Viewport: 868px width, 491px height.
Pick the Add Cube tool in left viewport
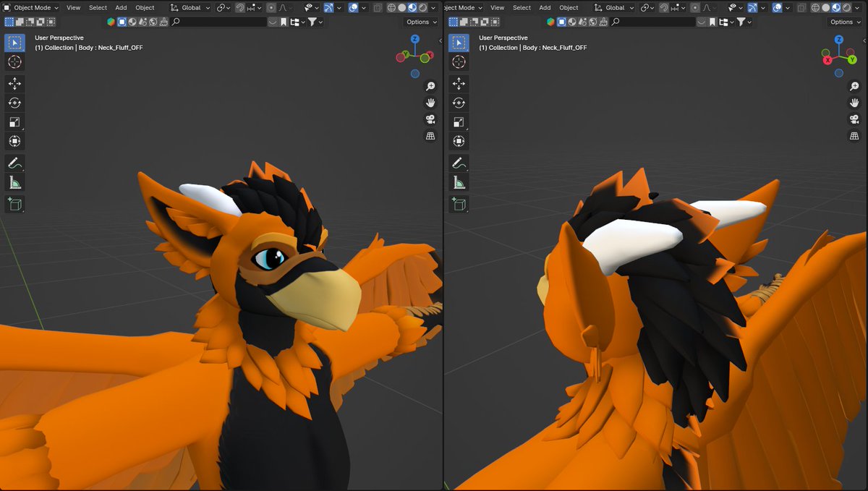pos(14,204)
